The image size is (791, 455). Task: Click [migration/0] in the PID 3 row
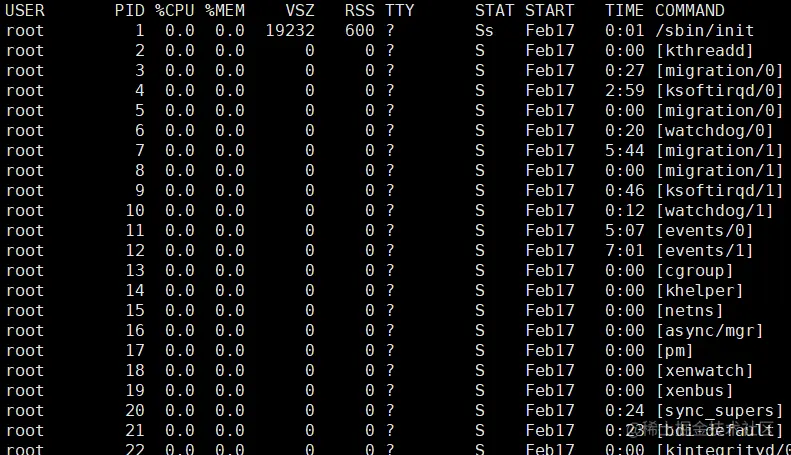(x=719, y=71)
